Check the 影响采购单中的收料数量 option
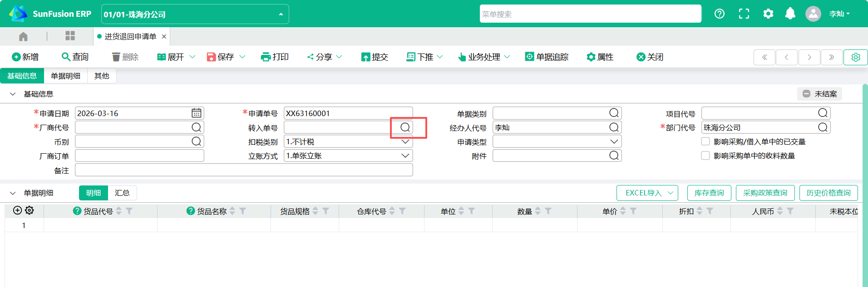Viewport: 868px width, 287px height. click(705, 156)
